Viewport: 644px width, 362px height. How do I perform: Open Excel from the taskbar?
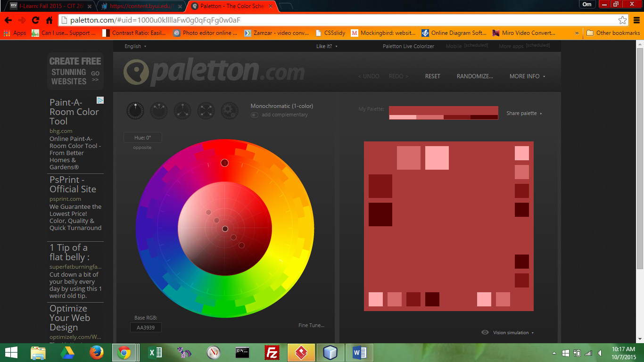point(155,353)
